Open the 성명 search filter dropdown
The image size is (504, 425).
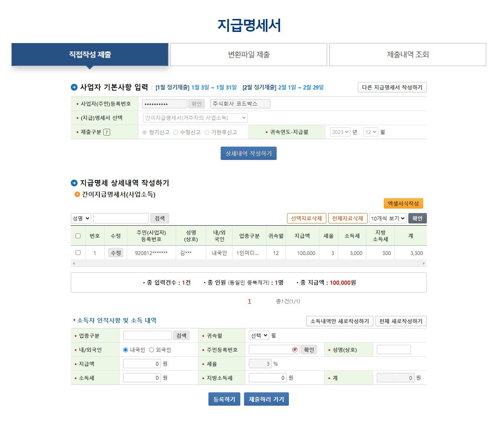80,218
